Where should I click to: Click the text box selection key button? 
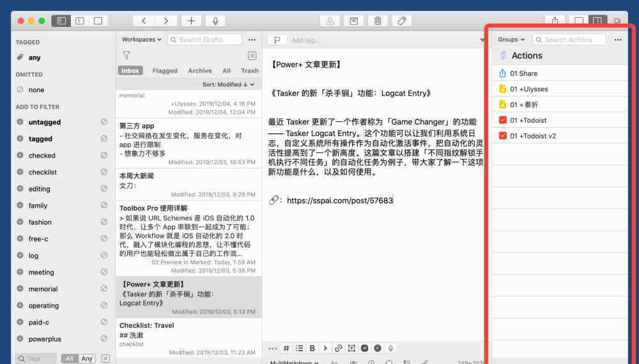(x=351, y=348)
